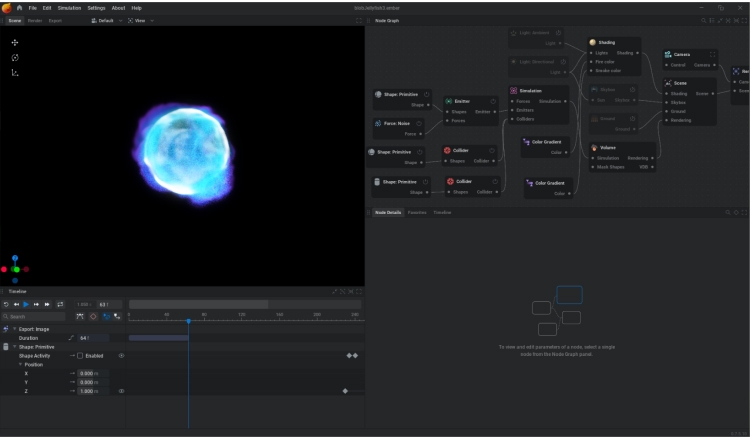The width and height of the screenshot is (750, 439).
Task: Maximize the Scene viewport panel
Action: pos(359,21)
